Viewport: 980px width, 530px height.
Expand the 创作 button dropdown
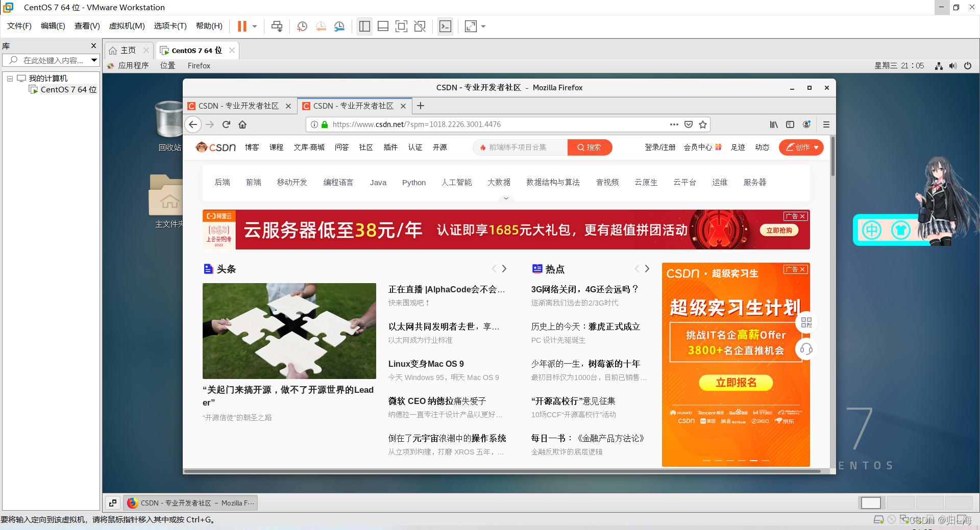(x=816, y=147)
